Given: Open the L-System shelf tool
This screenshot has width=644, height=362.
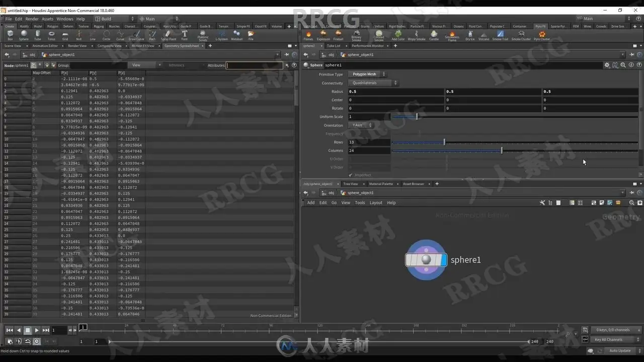Looking at the screenshot, I should click(221, 35).
